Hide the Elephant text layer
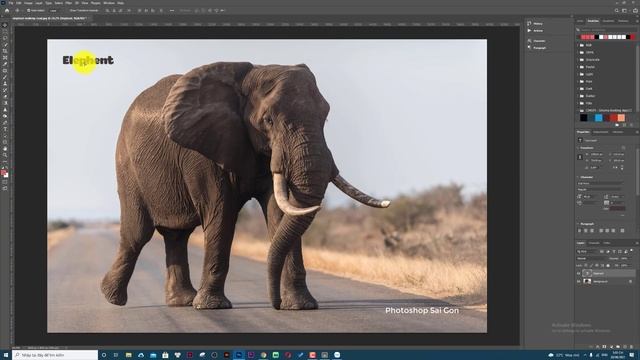Screen dimensions: 640x360 click(578, 273)
